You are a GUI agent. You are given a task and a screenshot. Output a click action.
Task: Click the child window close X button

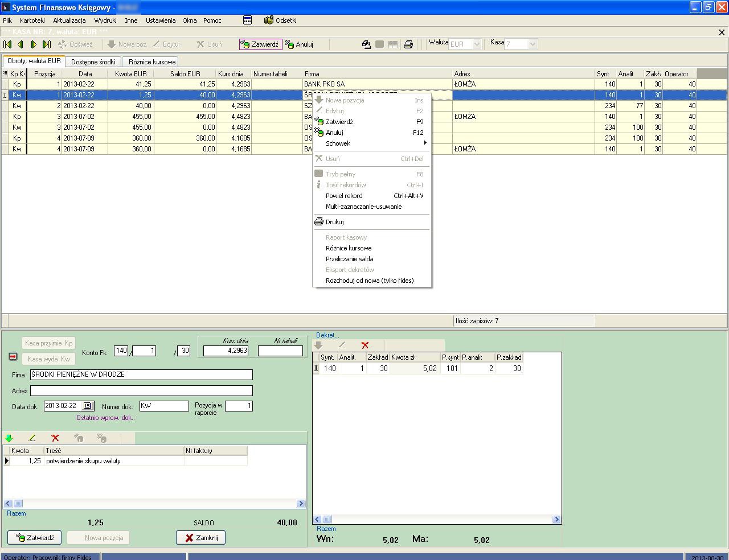[722, 32]
